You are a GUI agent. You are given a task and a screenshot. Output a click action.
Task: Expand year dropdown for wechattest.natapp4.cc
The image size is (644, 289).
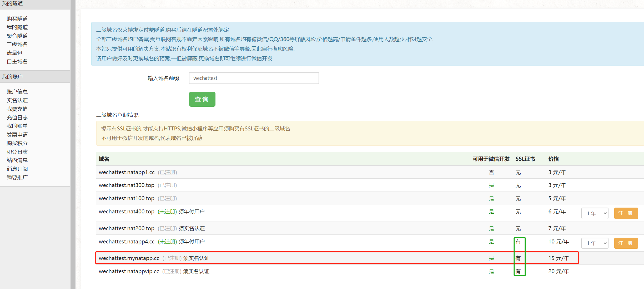[x=595, y=243]
